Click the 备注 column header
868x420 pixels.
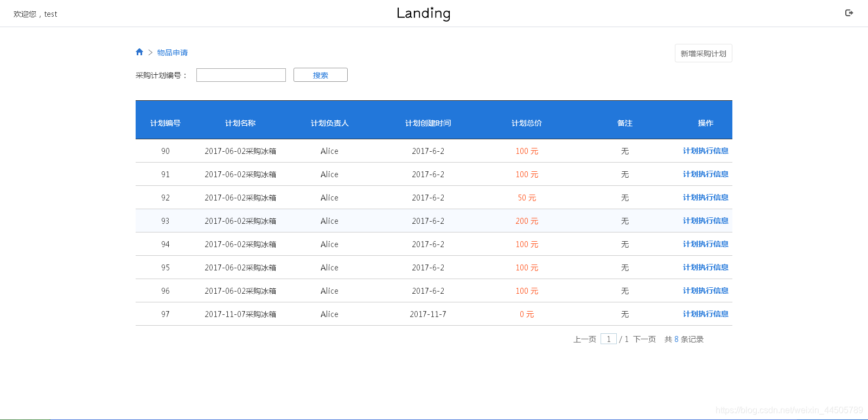(x=625, y=123)
